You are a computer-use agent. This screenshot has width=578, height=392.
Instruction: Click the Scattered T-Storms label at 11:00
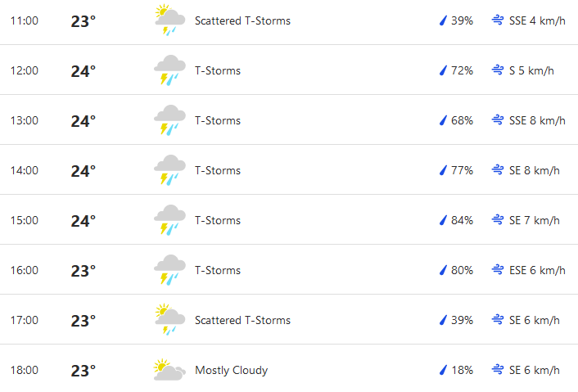coord(242,20)
